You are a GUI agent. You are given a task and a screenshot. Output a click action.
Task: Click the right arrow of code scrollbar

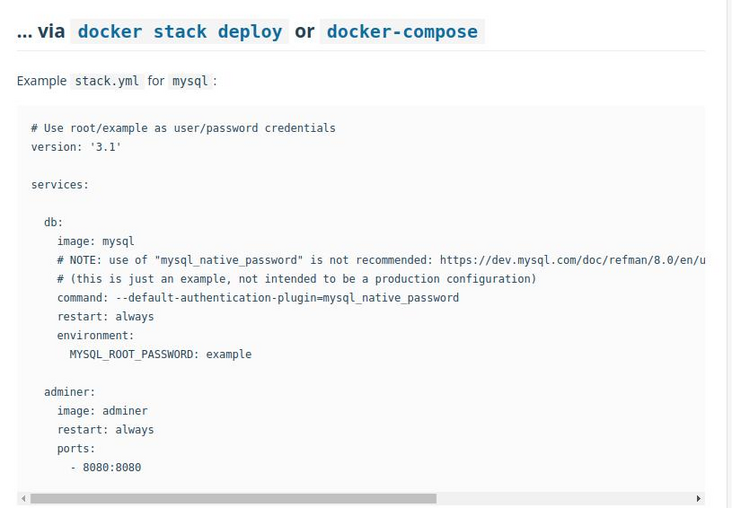[698, 498]
